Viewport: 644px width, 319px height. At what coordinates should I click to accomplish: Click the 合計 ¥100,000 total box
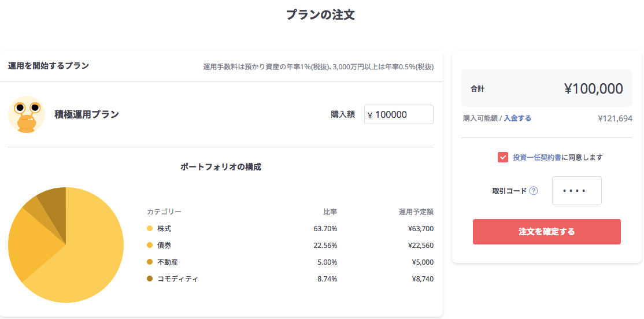pos(547,88)
